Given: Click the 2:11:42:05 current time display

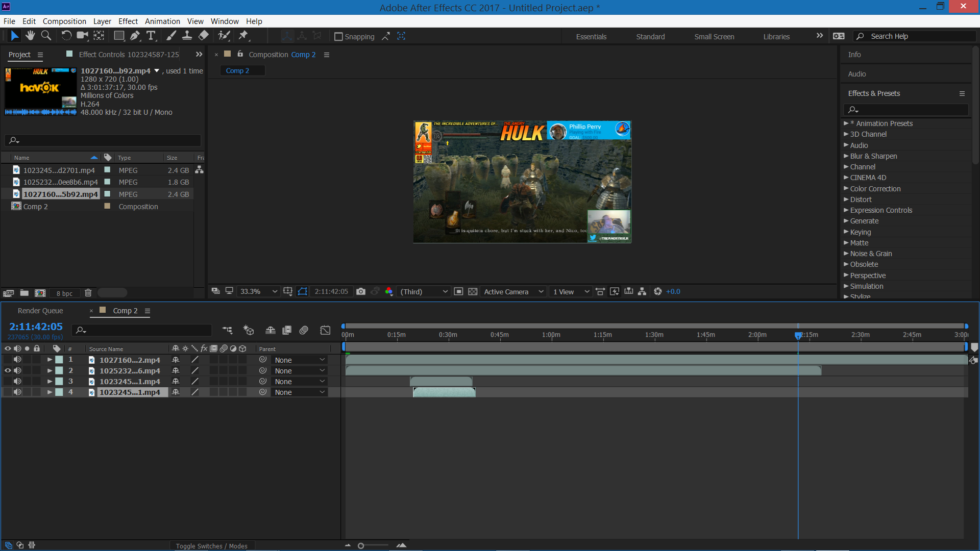Looking at the screenshot, I should 36,327.
